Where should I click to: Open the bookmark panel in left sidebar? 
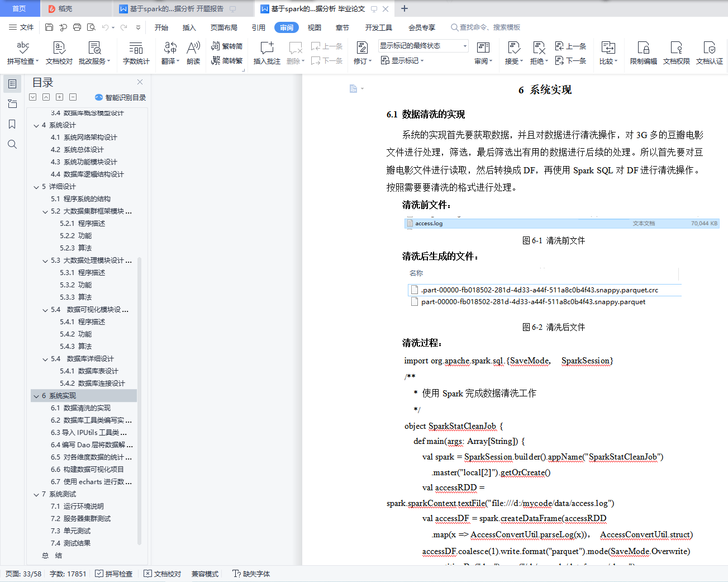click(12, 124)
